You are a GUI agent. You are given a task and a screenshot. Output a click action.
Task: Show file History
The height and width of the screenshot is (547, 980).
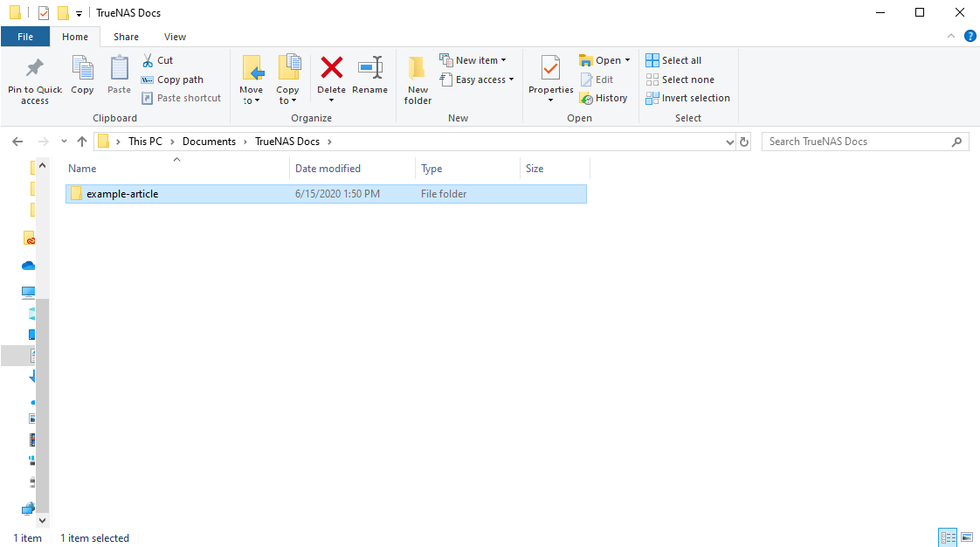(x=604, y=98)
